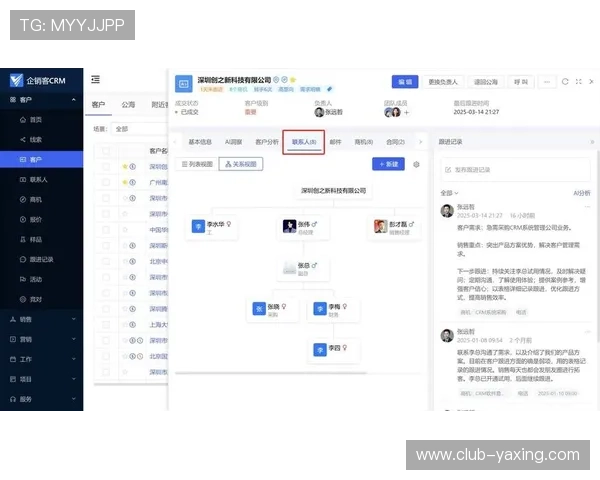Tick the checkbox for the 广州 row
This screenshot has height=480, width=600.
point(106,182)
